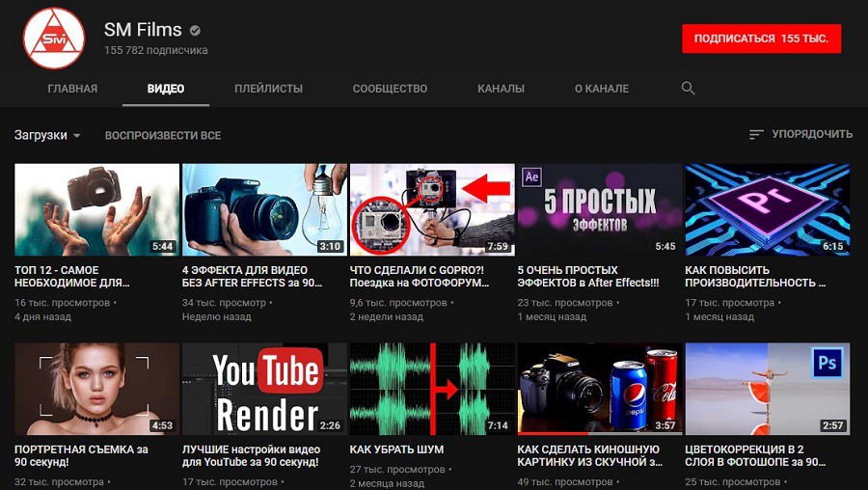Click the 2:26 duration badge

point(331,425)
